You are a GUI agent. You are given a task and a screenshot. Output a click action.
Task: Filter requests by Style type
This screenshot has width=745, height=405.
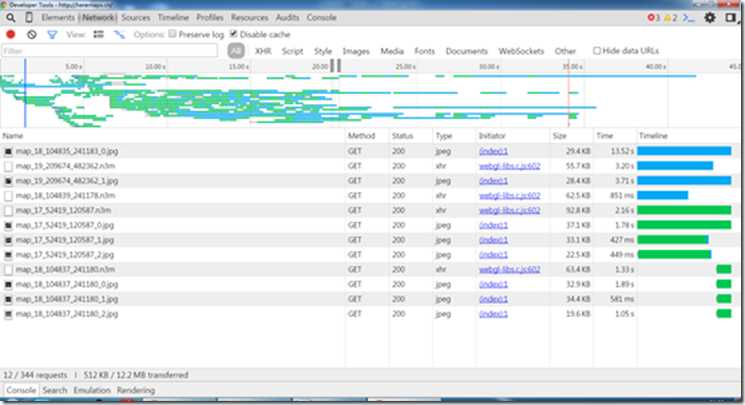click(323, 51)
